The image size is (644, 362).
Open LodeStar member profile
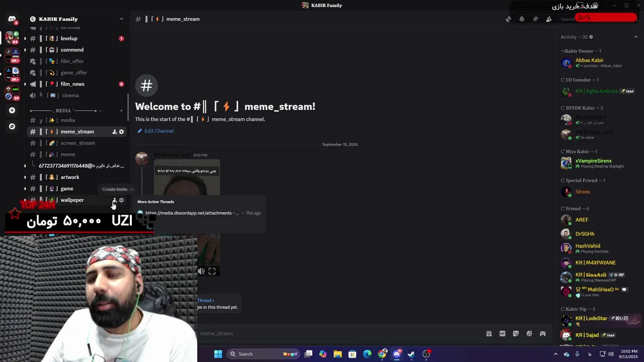(x=599, y=321)
